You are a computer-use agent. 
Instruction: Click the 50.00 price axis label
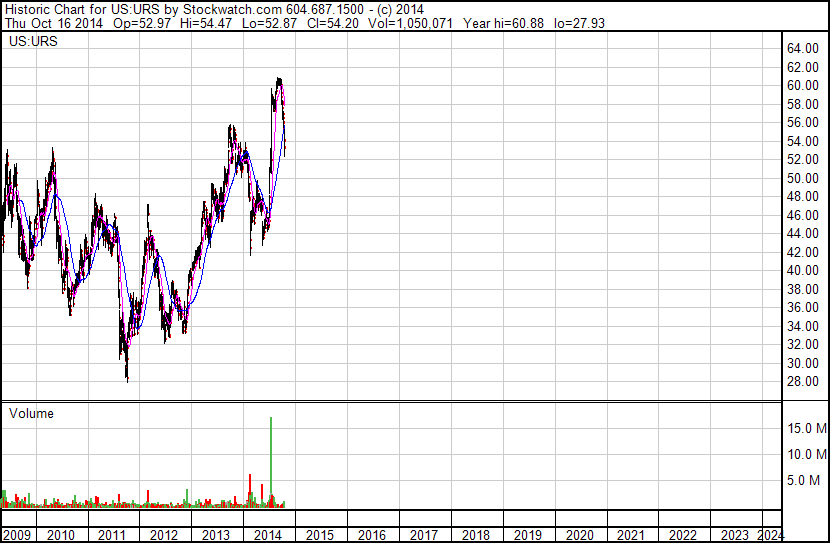tap(803, 178)
